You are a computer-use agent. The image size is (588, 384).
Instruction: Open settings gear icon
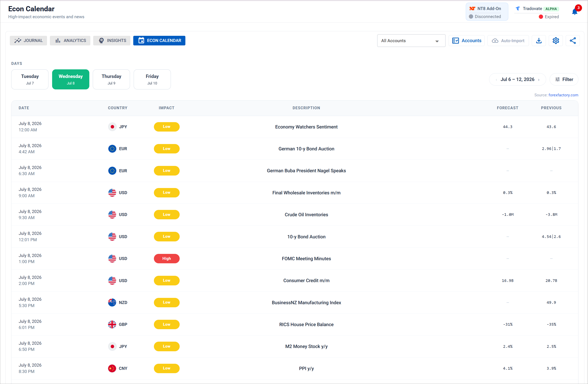click(556, 41)
